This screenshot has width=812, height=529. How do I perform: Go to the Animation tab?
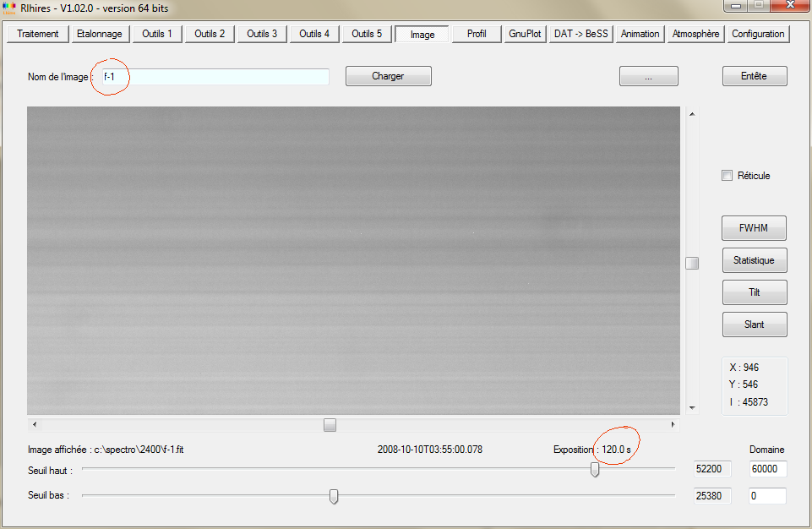tap(640, 34)
